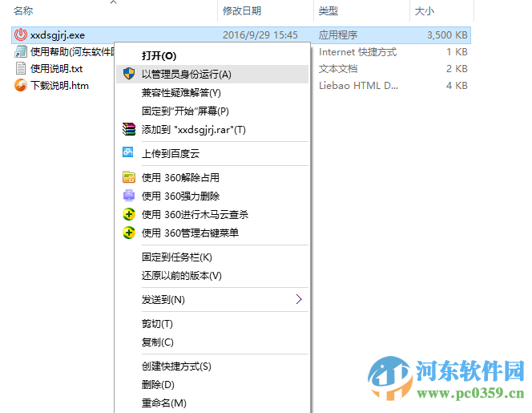This screenshot has width=532, height=413.
Task: Click the 3,500 KB size cell
Action: click(x=447, y=35)
